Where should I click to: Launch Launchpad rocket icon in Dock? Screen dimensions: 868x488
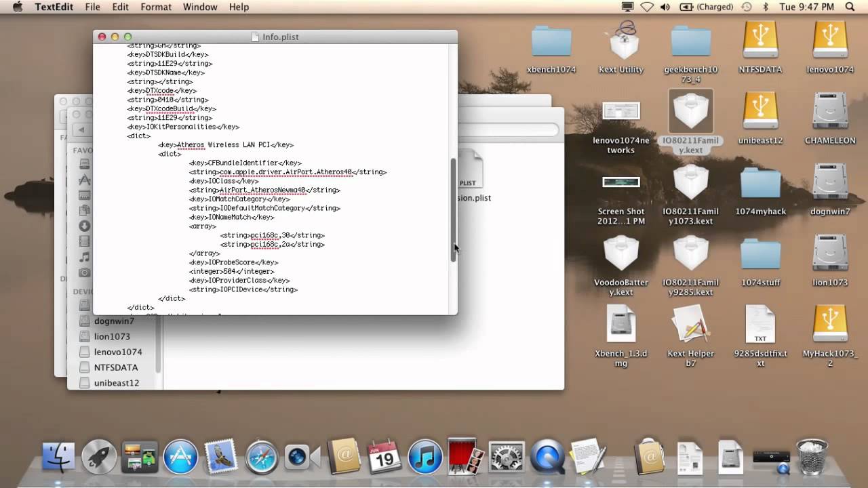coord(99,457)
